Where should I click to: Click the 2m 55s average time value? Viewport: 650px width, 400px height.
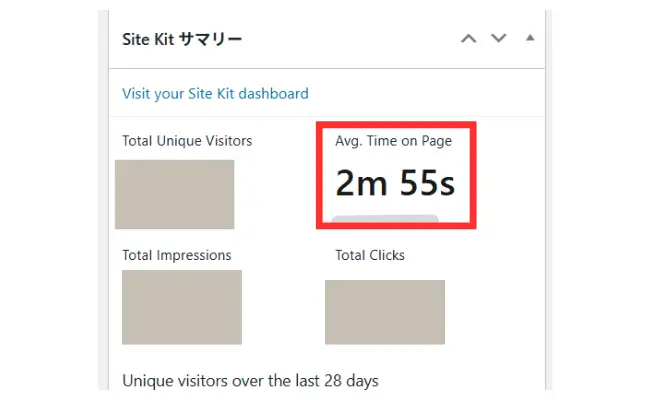[x=397, y=184]
